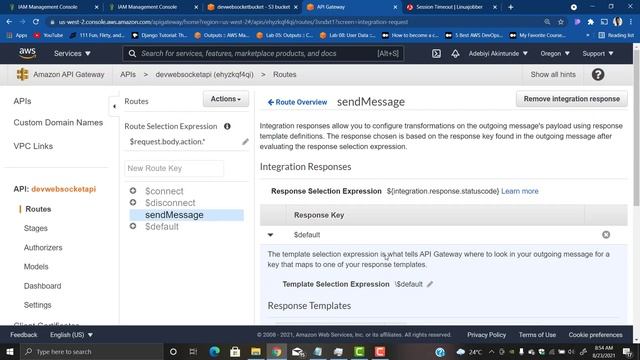640x360 pixels.
Task: Open Microsoft Edge from the taskbar
Action: pyautogui.click(x=215, y=351)
